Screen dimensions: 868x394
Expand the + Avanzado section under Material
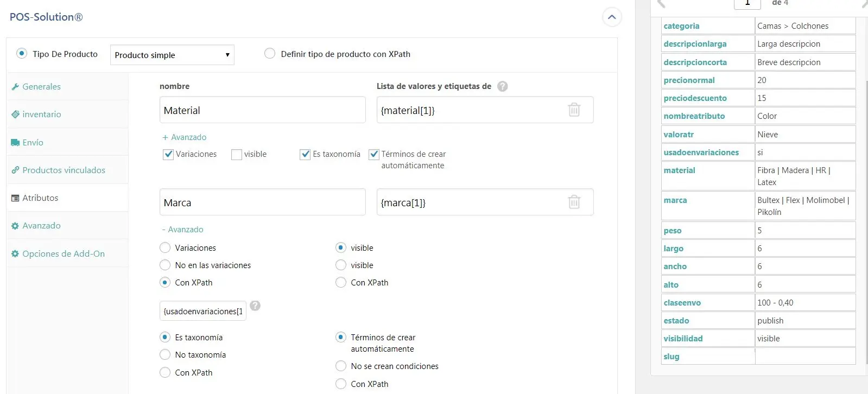pos(185,137)
